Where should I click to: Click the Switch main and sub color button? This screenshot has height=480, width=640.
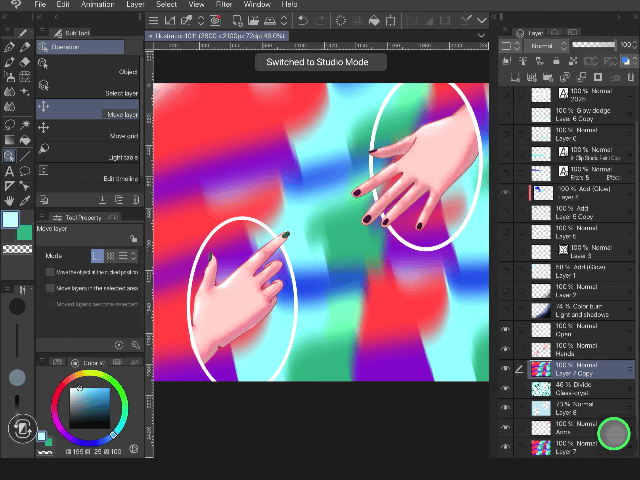pyautogui.click(x=22, y=429)
